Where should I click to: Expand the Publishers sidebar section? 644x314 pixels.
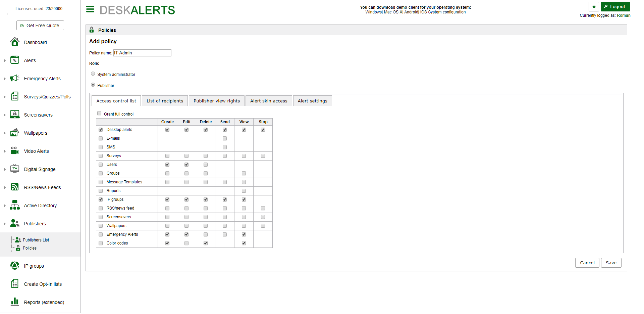[x=5, y=223]
